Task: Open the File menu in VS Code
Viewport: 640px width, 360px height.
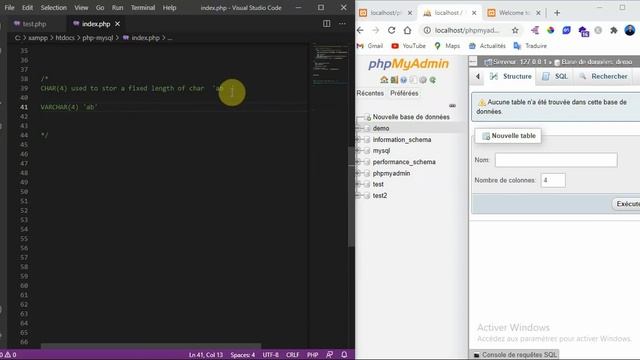Action: pyautogui.click(x=9, y=8)
